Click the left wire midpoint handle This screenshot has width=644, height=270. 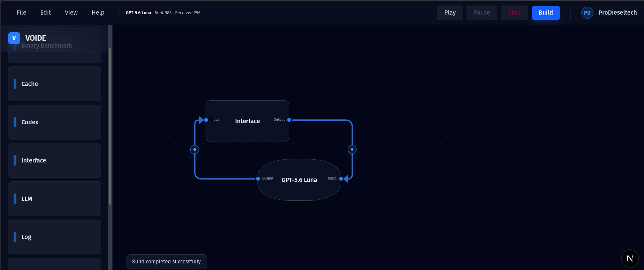tap(195, 149)
